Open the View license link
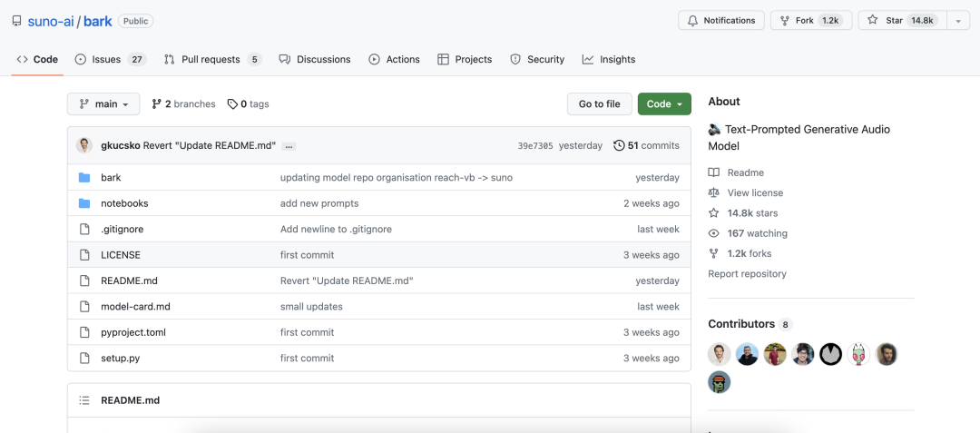The height and width of the screenshot is (433, 980). [746, 193]
